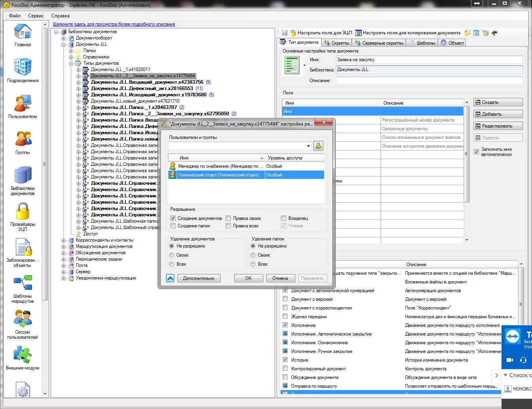The width and height of the screenshot is (532, 409).
Task: Open the Справка menu
Action: coord(60,16)
